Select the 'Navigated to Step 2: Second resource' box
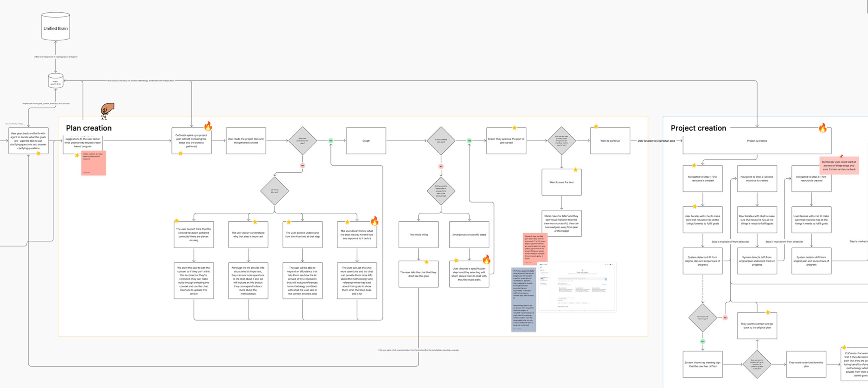The height and width of the screenshot is (388, 868). (757, 179)
